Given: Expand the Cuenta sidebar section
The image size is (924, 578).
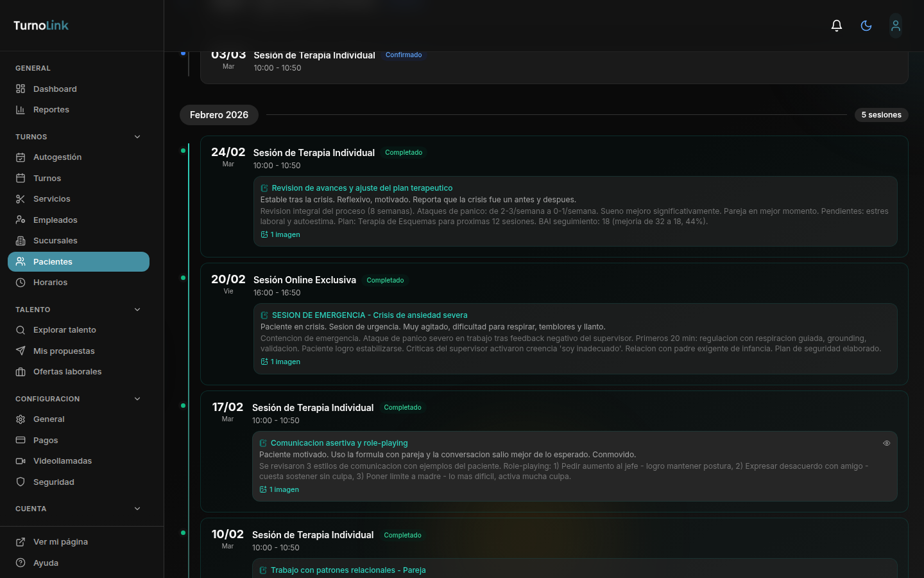Looking at the screenshot, I should pyautogui.click(x=137, y=509).
